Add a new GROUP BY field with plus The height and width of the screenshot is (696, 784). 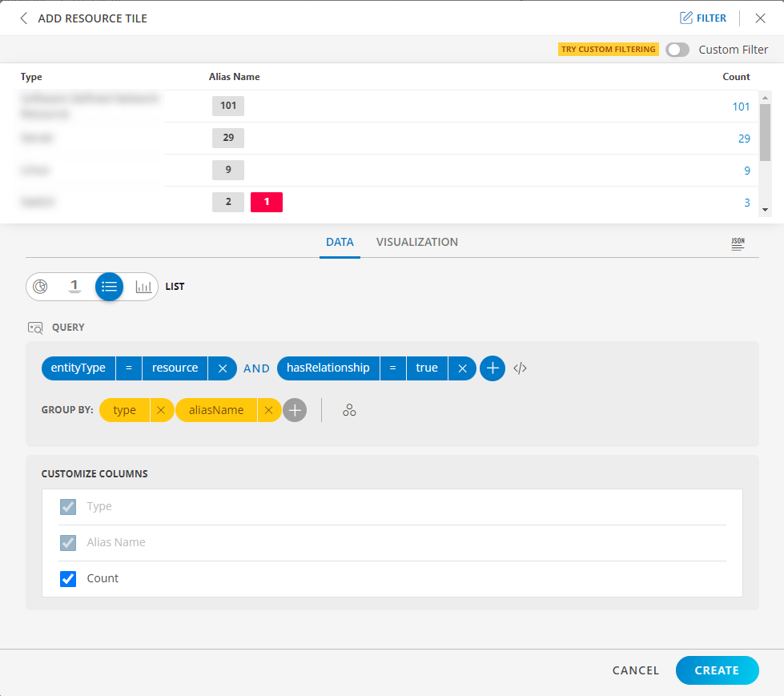(295, 409)
